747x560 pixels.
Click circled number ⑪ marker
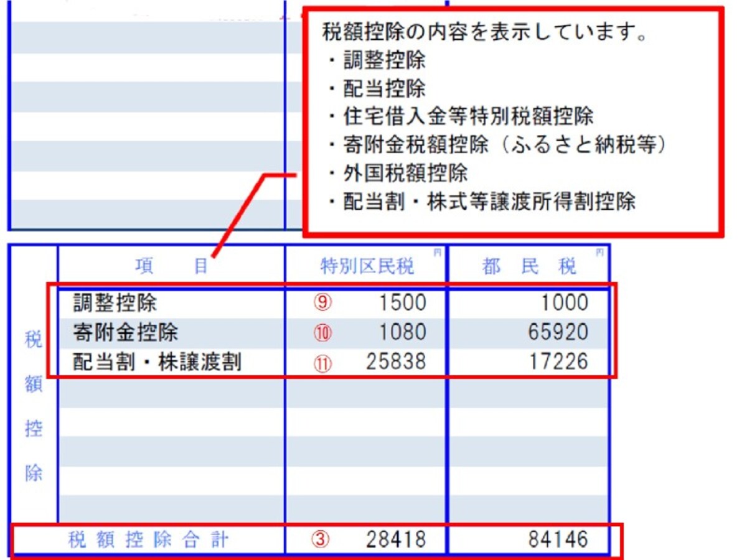point(323,363)
